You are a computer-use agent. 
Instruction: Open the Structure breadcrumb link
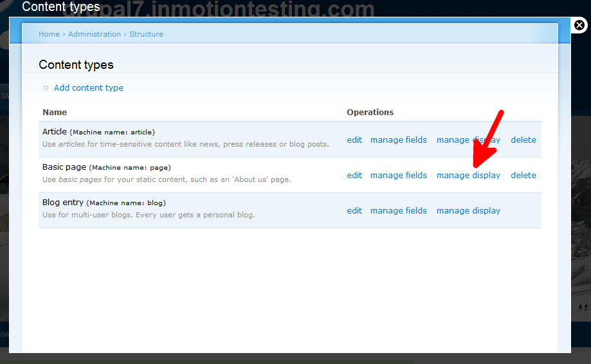tap(146, 34)
